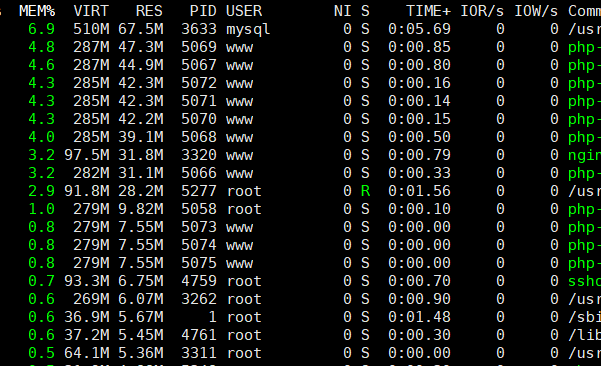Click the TIME+ column header
Image resolution: width=601 pixels, height=366 pixels.
coord(429,11)
